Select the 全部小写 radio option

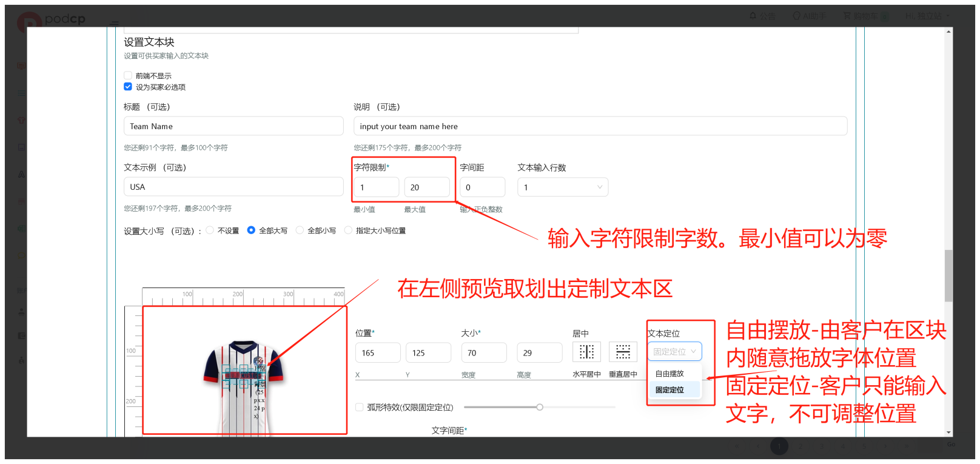(x=300, y=230)
